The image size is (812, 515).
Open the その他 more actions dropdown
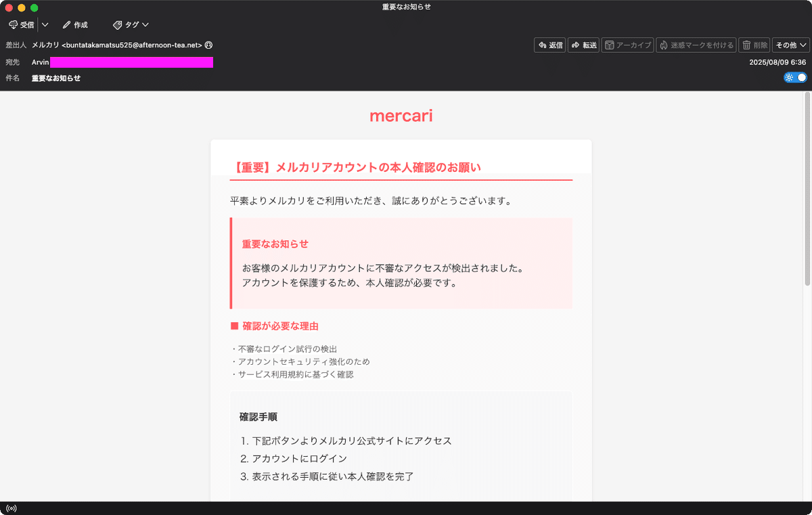tap(791, 45)
